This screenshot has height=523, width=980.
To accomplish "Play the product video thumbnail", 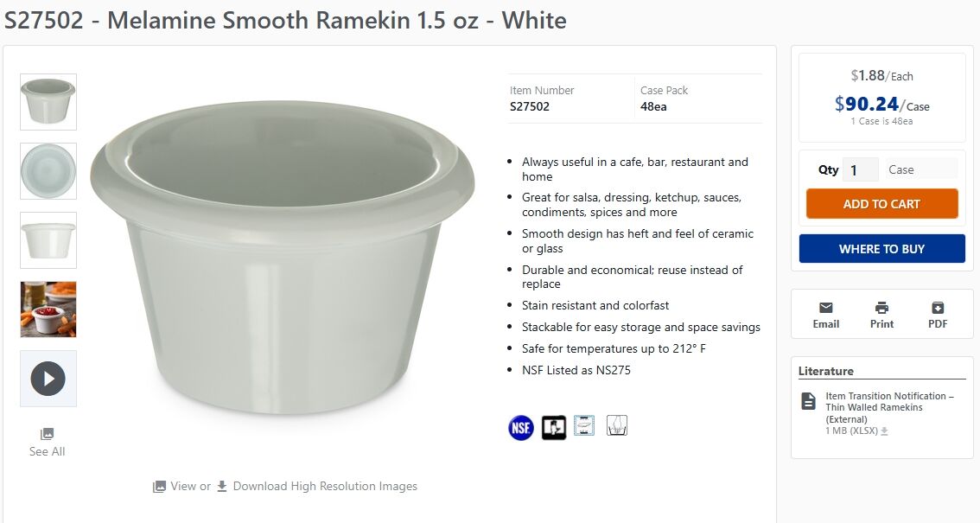I will pos(48,379).
